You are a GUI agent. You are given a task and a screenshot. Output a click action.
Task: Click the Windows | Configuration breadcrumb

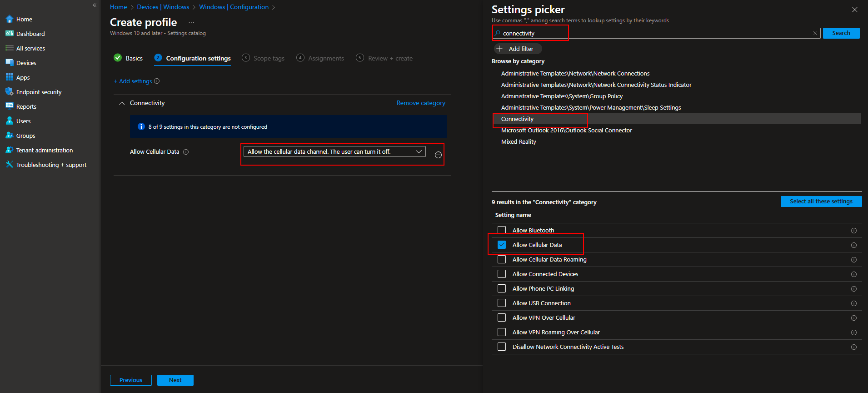click(x=234, y=7)
